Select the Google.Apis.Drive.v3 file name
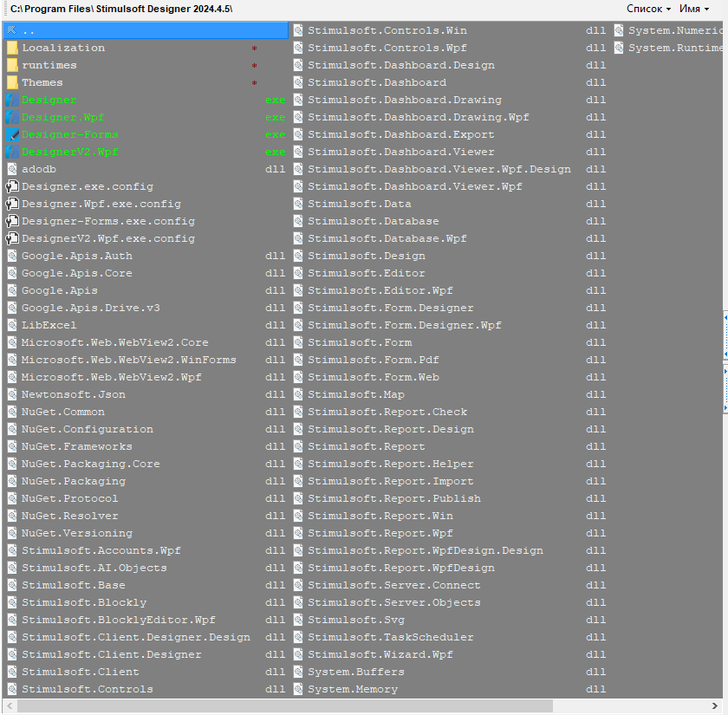 90,308
